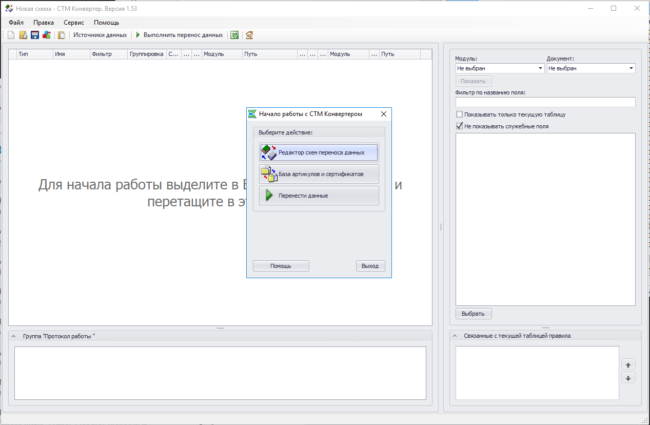Move rule down with arrow icon

(x=628, y=378)
